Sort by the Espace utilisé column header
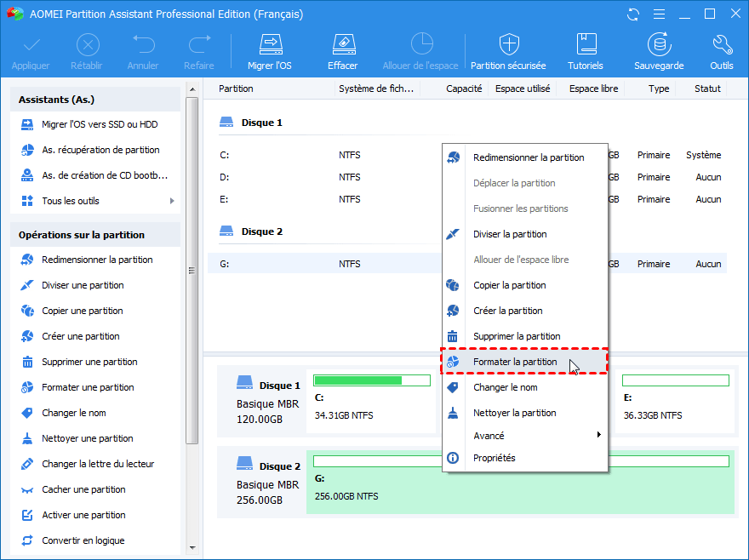The height and width of the screenshot is (560, 749). point(523,89)
